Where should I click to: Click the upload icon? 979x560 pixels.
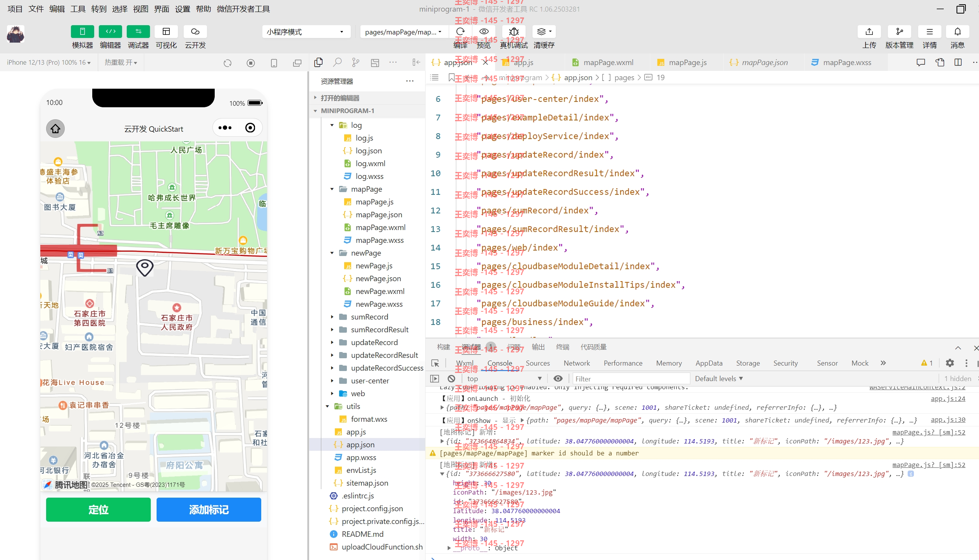[x=869, y=31]
